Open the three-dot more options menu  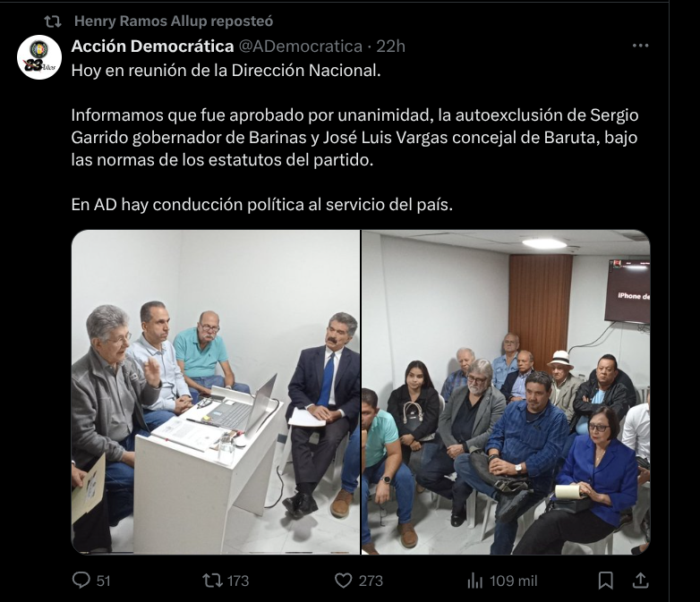click(640, 46)
